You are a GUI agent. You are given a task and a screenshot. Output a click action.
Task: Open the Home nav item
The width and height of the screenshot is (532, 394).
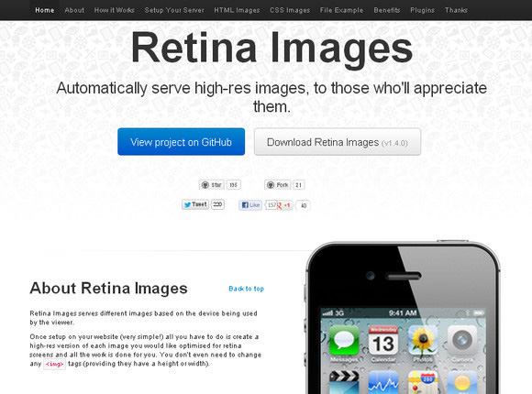tap(44, 10)
